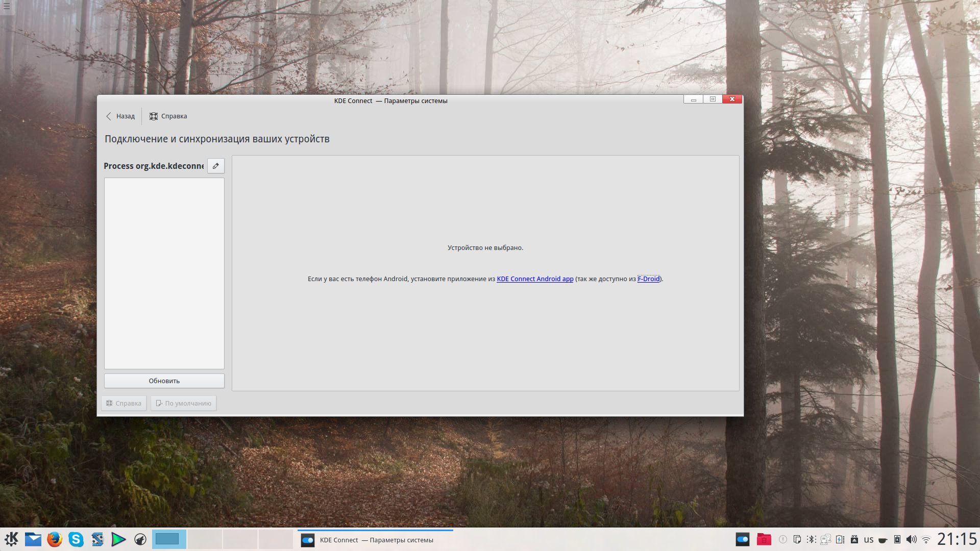Click the pencil icon to rename device

pyautogui.click(x=216, y=166)
